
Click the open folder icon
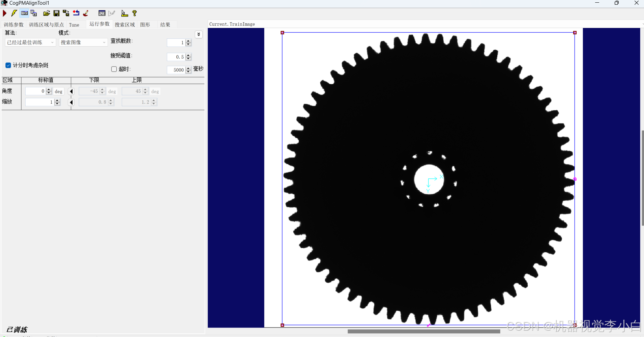(47, 13)
